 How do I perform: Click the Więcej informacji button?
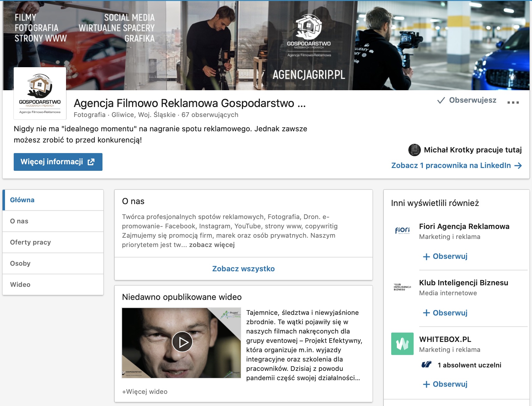click(58, 162)
